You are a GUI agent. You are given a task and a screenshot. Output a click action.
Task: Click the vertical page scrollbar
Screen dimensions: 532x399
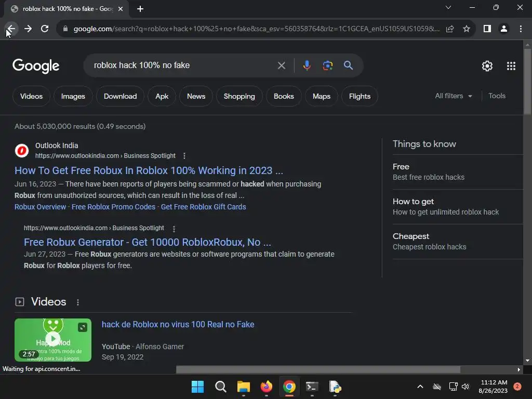point(527,82)
